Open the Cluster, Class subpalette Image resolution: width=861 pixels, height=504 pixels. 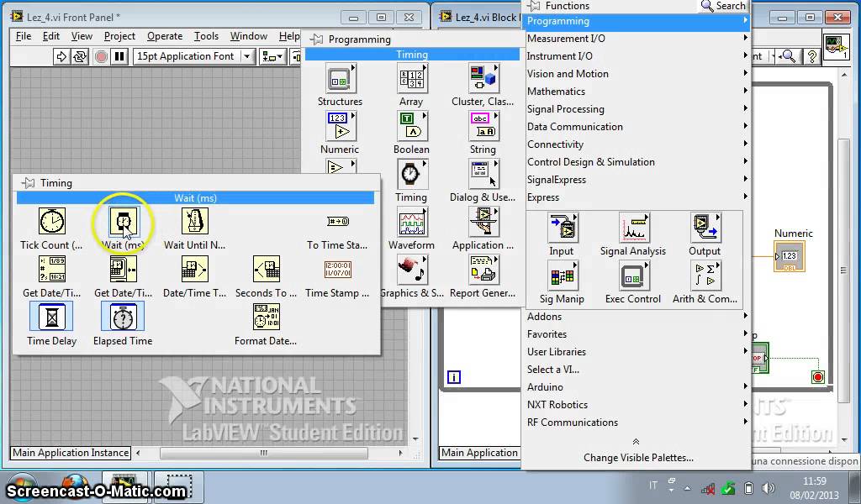(483, 78)
